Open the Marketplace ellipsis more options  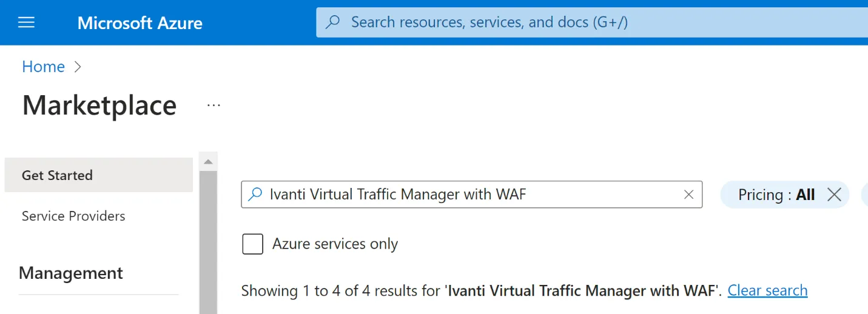pyautogui.click(x=214, y=105)
